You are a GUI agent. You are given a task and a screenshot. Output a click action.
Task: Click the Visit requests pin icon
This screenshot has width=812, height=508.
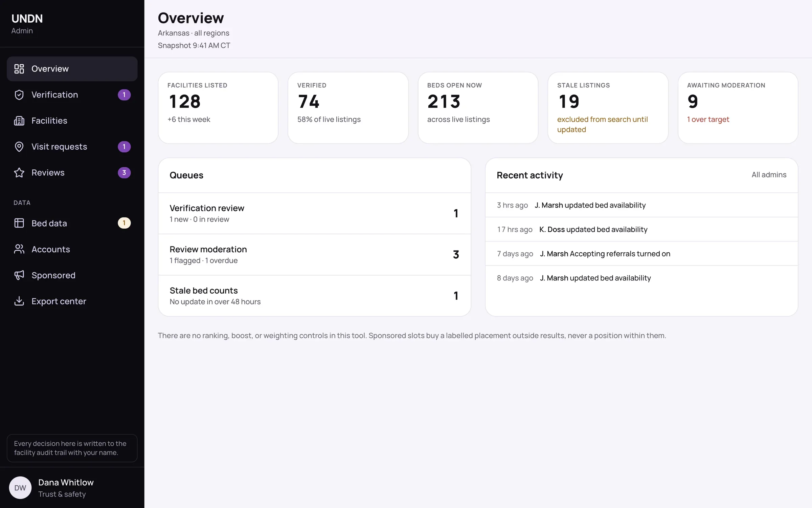coord(19,147)
